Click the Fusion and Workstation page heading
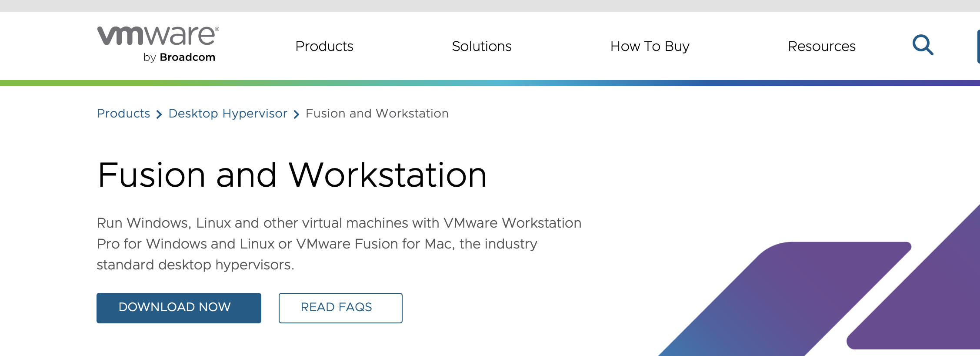Viewport: 980px width, 356px height. pyautogui.click(x=292, y=175)
